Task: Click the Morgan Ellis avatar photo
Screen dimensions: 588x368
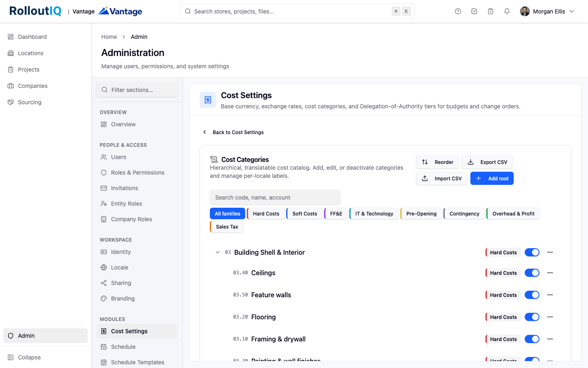Action: 525,11
